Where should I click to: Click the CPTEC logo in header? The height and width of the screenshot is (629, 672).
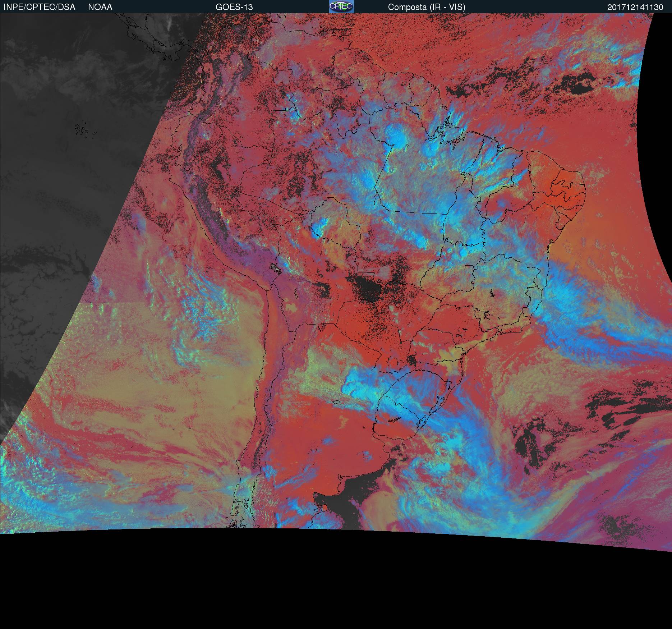[341, 6]
